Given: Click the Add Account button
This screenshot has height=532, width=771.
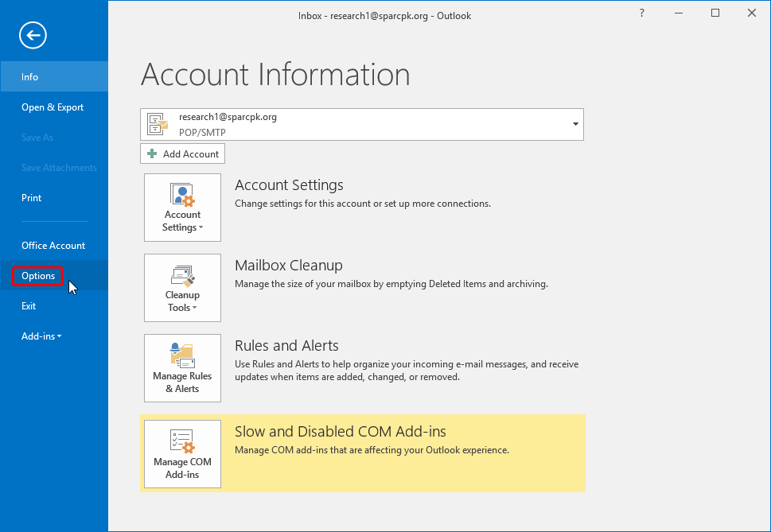Looking at the screenshot, I should click(x=183, y=153).
